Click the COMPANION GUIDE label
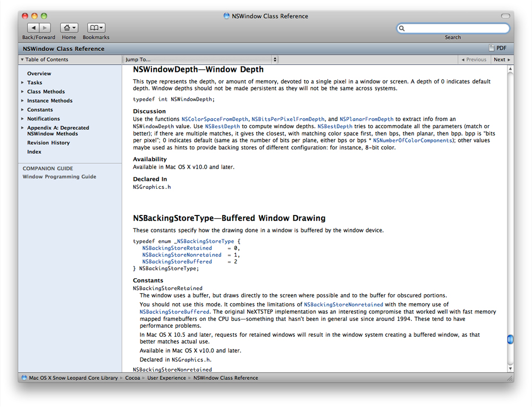The width and height of the screenshot is (532, 407). [48, 169]
